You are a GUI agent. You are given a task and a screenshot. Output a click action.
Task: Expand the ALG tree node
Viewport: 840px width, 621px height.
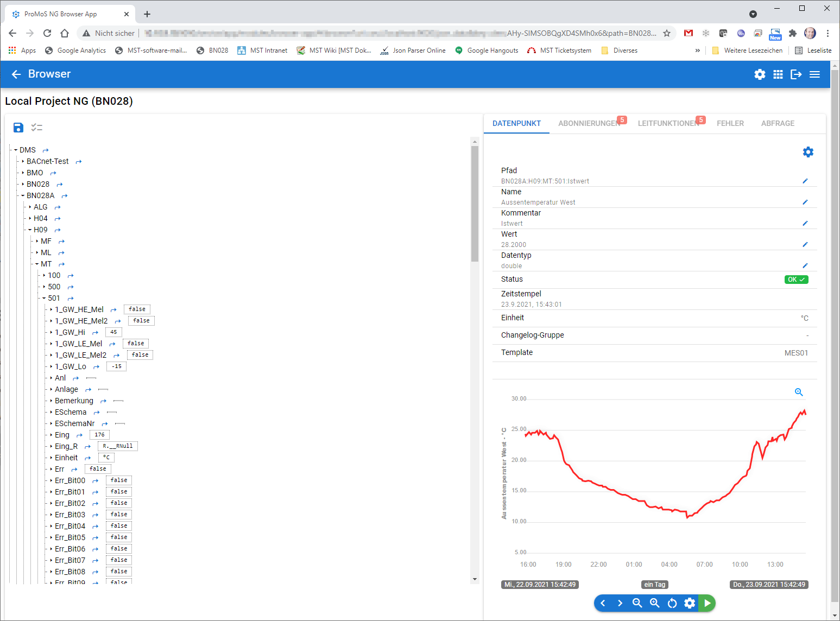coord(30,207)
